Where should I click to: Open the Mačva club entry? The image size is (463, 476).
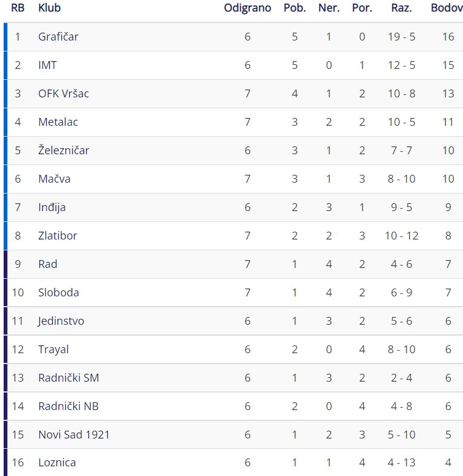coord(54,179)
